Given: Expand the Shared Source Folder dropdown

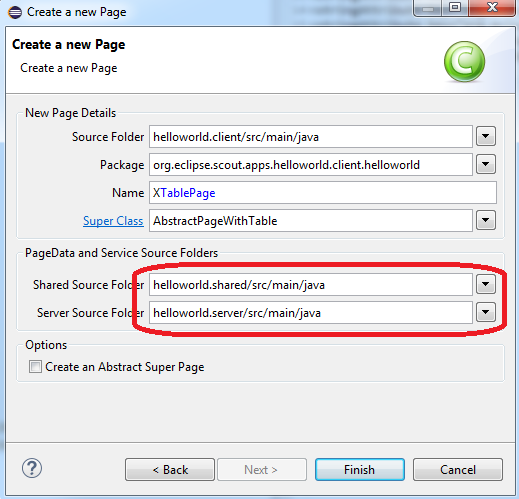Looking at the screenshot, I should click(x=486, y=284).
